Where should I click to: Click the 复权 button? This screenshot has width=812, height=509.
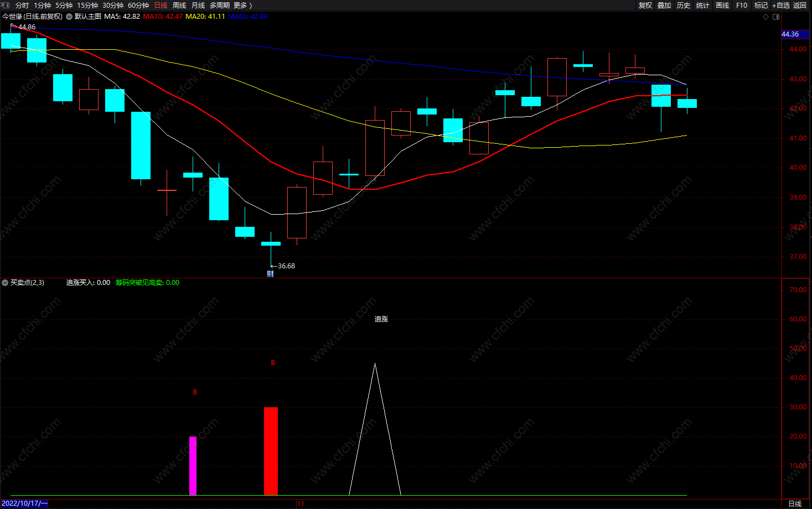(645, 5)
